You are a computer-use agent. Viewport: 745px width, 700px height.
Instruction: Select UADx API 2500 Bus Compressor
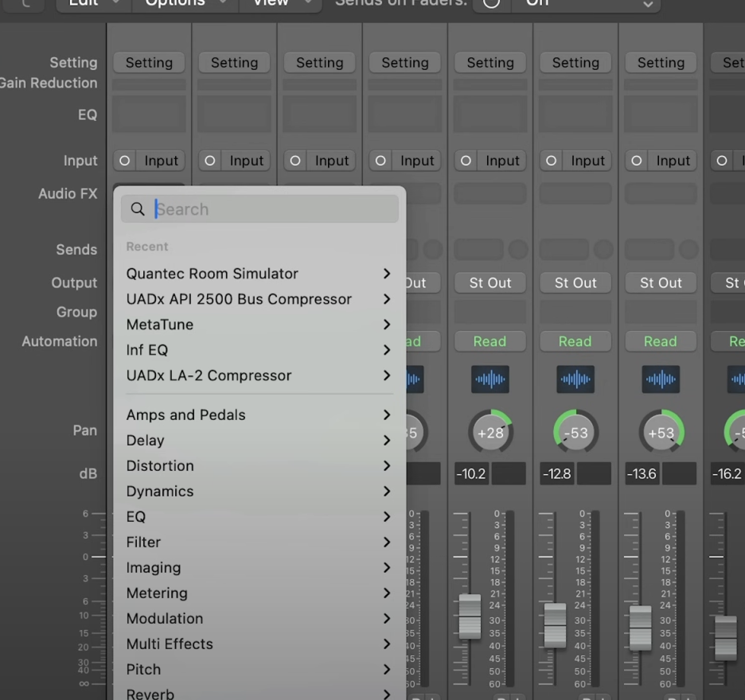click(259, 299)
